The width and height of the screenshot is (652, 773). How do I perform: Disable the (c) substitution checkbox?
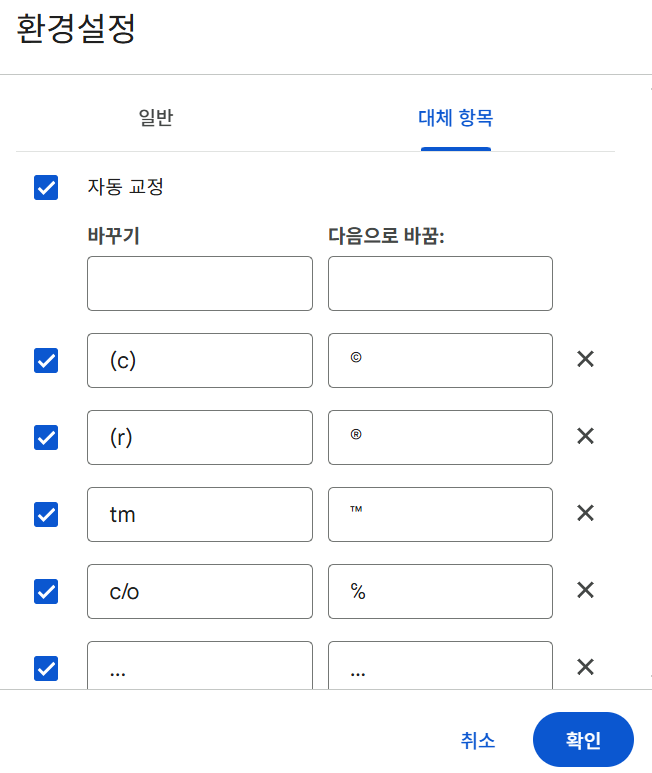click(46, 360)
